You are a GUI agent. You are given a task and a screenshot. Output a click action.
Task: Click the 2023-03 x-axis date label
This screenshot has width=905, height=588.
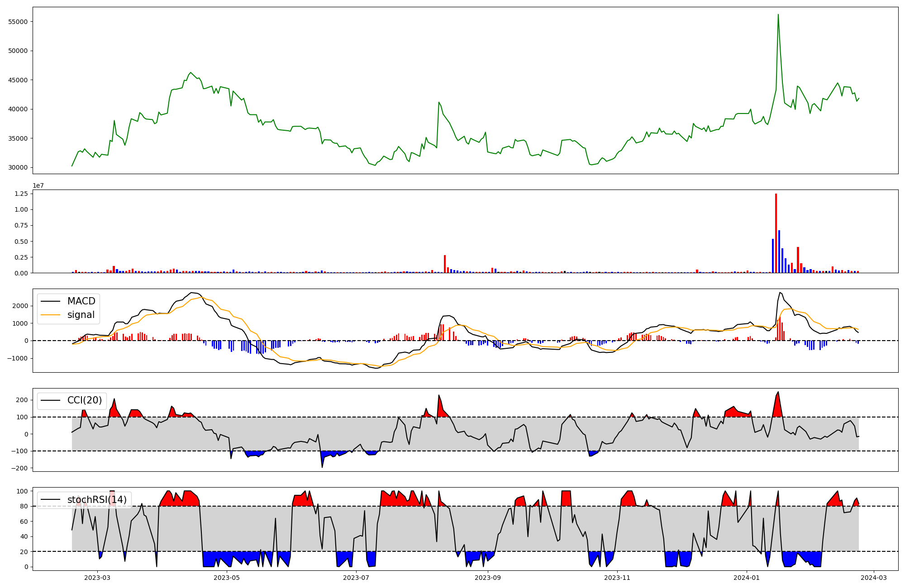coord(97,578)
